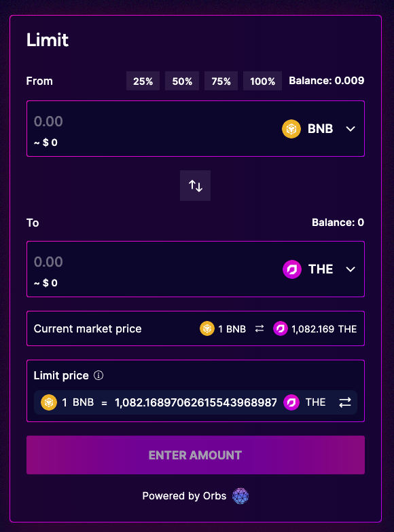Click the ENTER AMOUNT button

point(196,455)
